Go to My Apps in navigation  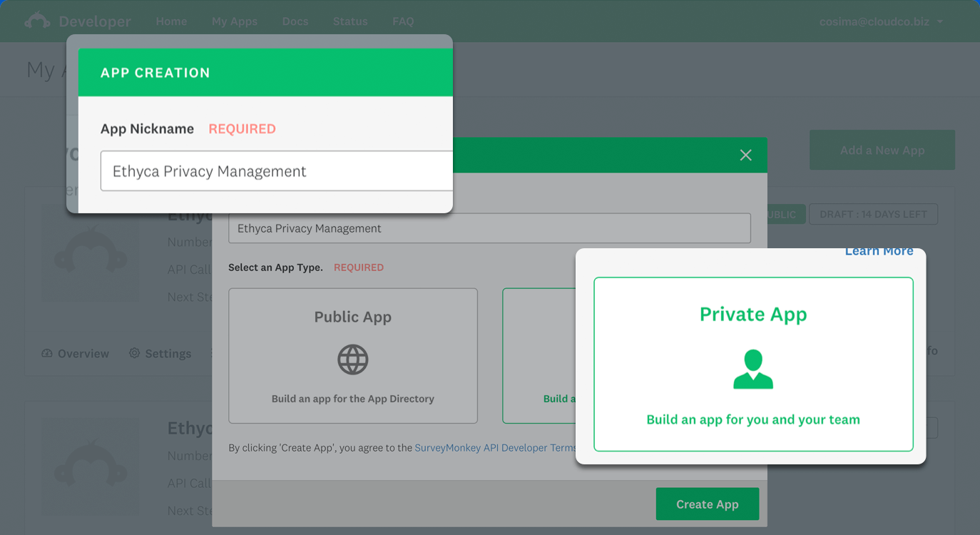[234, 21]
